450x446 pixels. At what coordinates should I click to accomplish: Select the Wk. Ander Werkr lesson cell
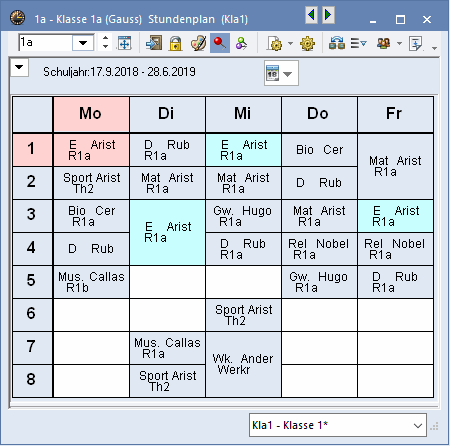tap(243, 364)
